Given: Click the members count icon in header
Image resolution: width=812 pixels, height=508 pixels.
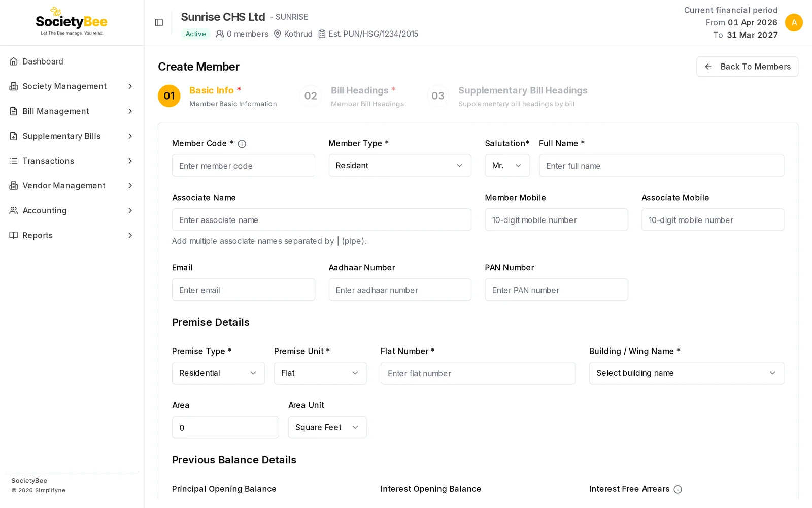Looking at the screenshot, I should 220,34.
